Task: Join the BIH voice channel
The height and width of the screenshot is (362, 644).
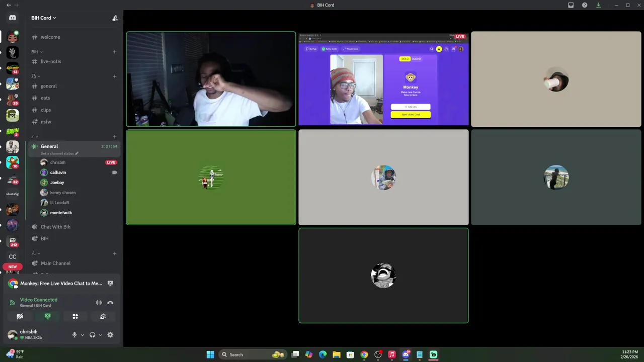Action: click(x=74, y=239)
